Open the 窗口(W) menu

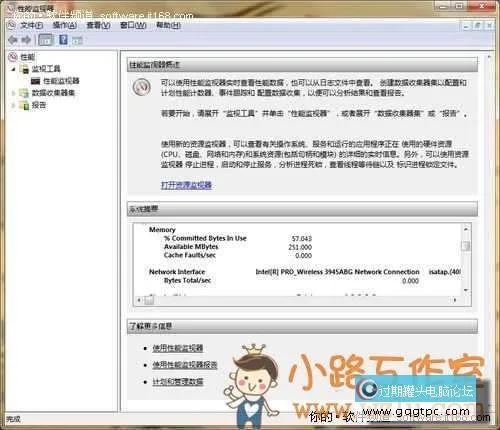(x=133, y=25)
